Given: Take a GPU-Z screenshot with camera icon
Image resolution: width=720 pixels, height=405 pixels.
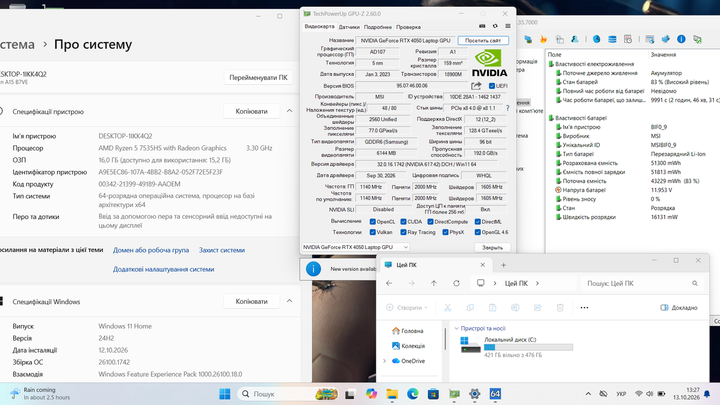Looking at the screenshot, I should coord(482,26).
